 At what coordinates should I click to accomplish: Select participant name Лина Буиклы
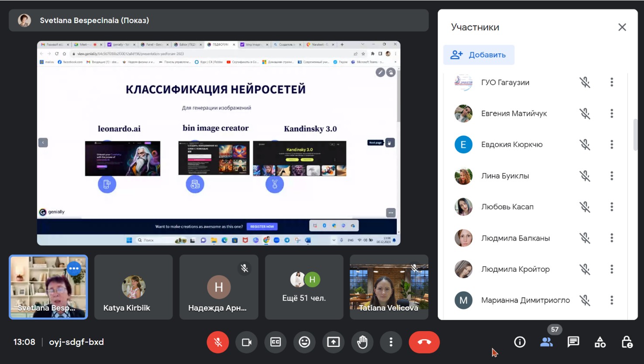pos(505,176)
